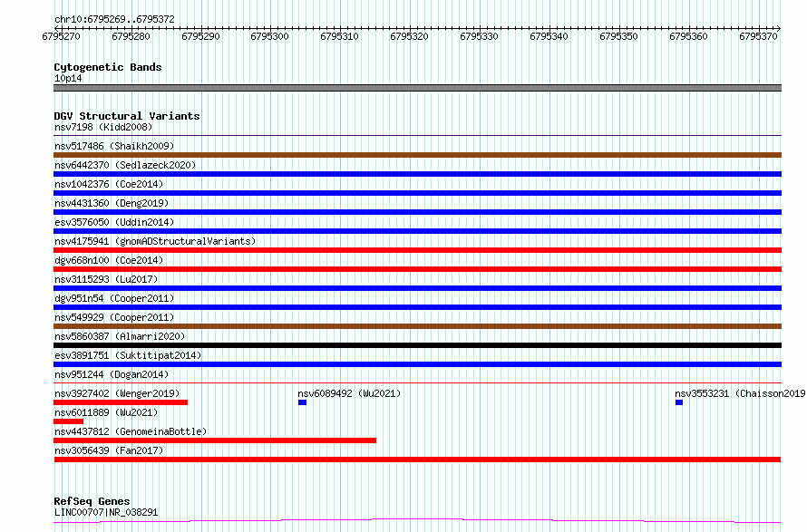Click the gray 10p14 cytogenetic band bar
The width and height of the screenshot is (807, 532).
[x=417, y=88]
